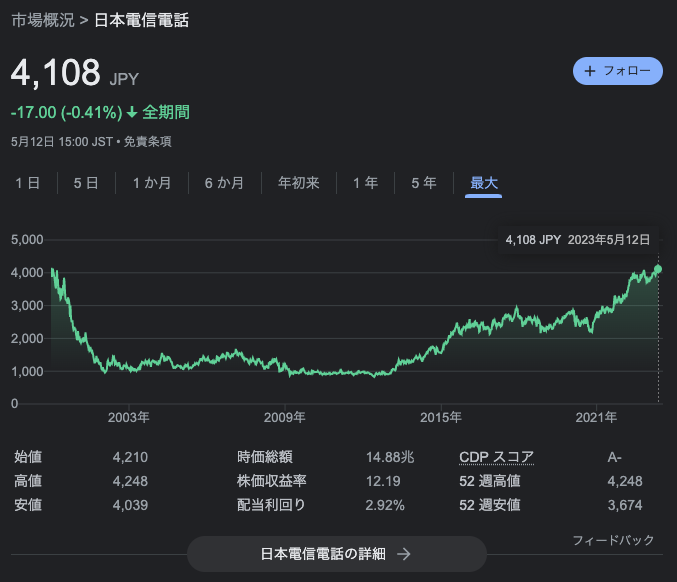This screenshot has width=677, height=582.
Task: Click the 配当利回り value 2.92%
Action: pos(385,505)
